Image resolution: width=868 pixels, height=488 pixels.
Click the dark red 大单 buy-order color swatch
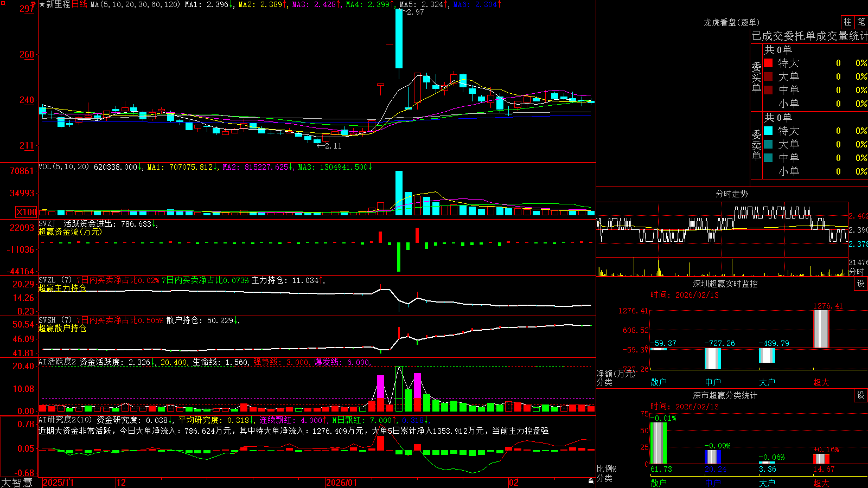(768, 76)
